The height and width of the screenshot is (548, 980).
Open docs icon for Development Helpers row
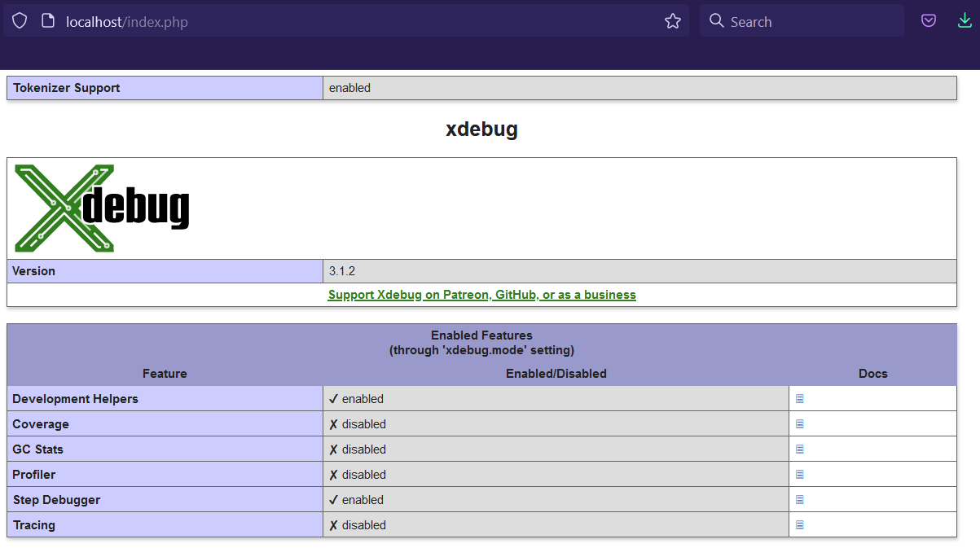point(800,399)
